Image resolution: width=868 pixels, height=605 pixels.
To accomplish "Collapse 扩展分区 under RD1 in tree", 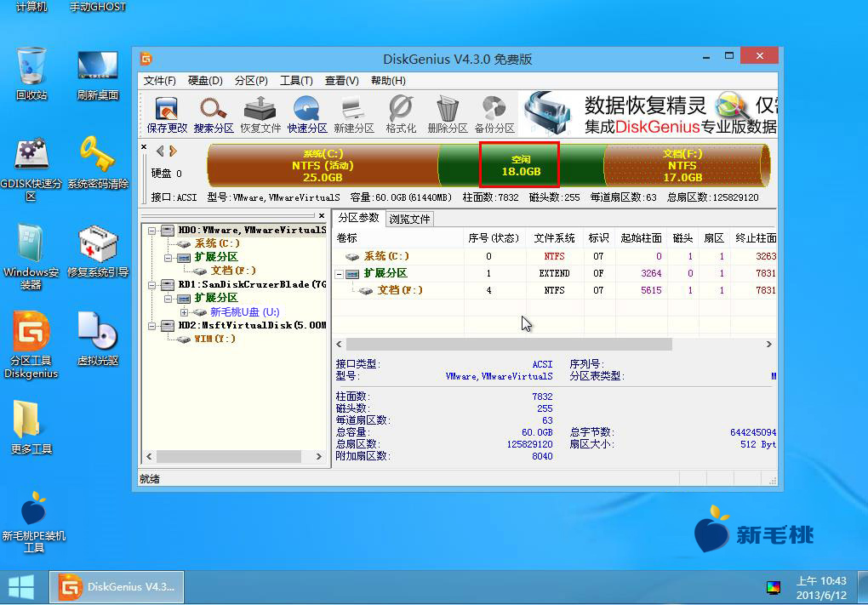I will click(x=168, y=299).
